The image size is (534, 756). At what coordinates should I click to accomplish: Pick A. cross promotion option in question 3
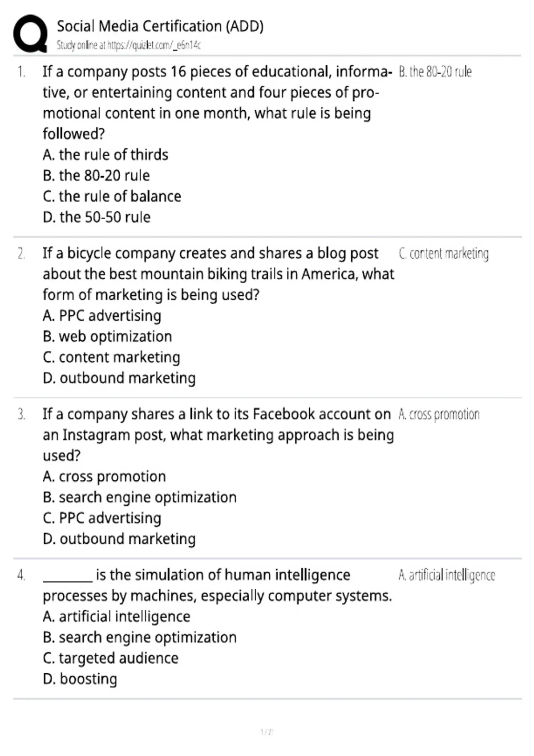tap(104, 476)
